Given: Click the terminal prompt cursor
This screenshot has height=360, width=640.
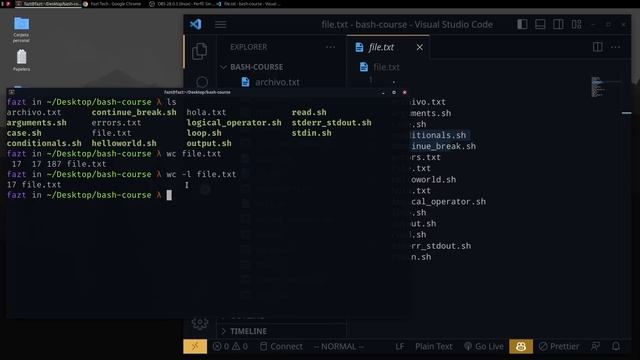Looking at the screenshot, I should click(x=169, y=195).
